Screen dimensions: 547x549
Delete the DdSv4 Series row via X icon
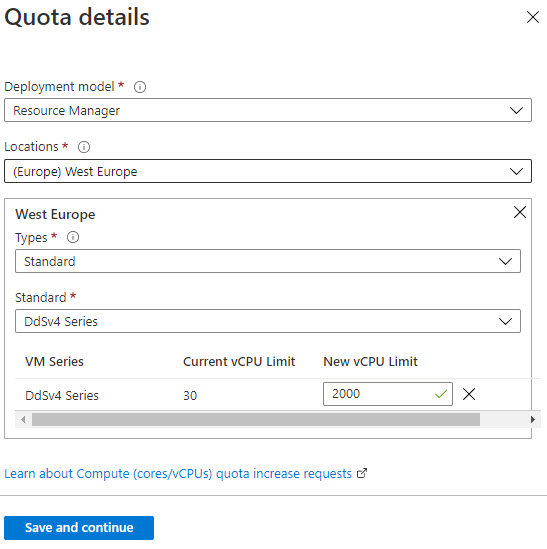point(469,394)
